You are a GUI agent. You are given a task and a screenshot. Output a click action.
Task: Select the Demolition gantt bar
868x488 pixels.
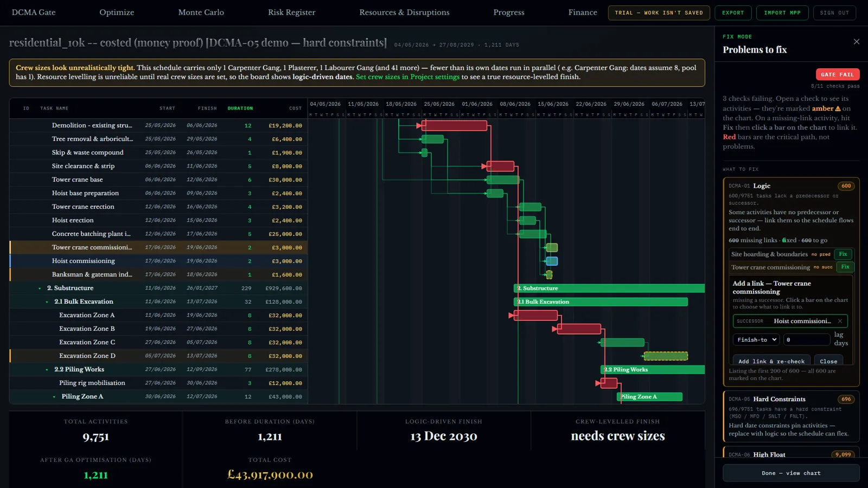point(454,126)
